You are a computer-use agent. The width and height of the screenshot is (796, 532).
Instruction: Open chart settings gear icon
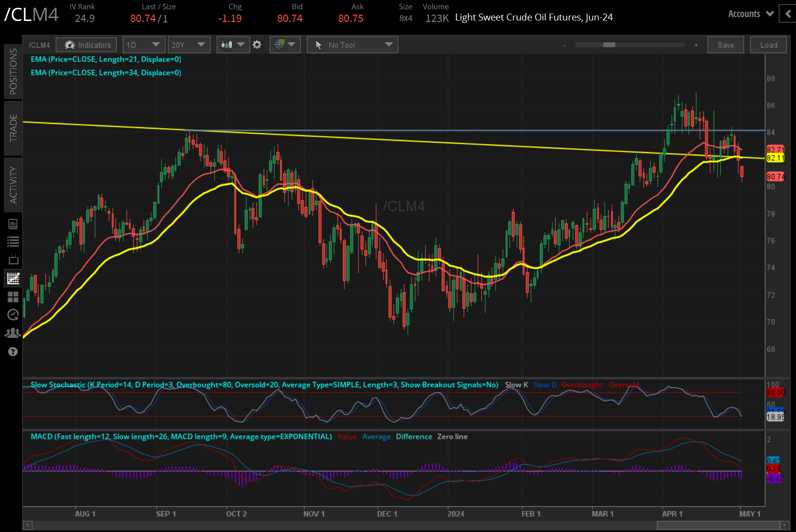point(257,45)
